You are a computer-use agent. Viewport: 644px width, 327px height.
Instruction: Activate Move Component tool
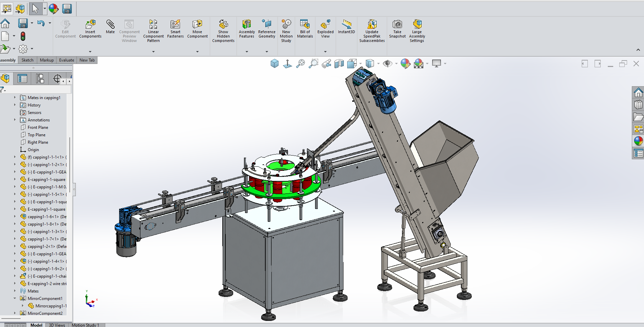(197, 29)
